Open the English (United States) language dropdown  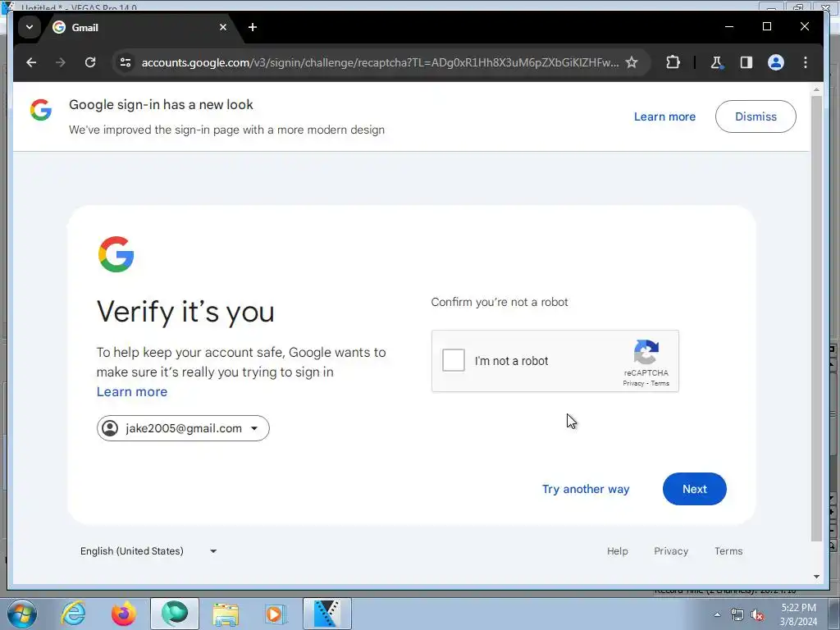(148, 551)
